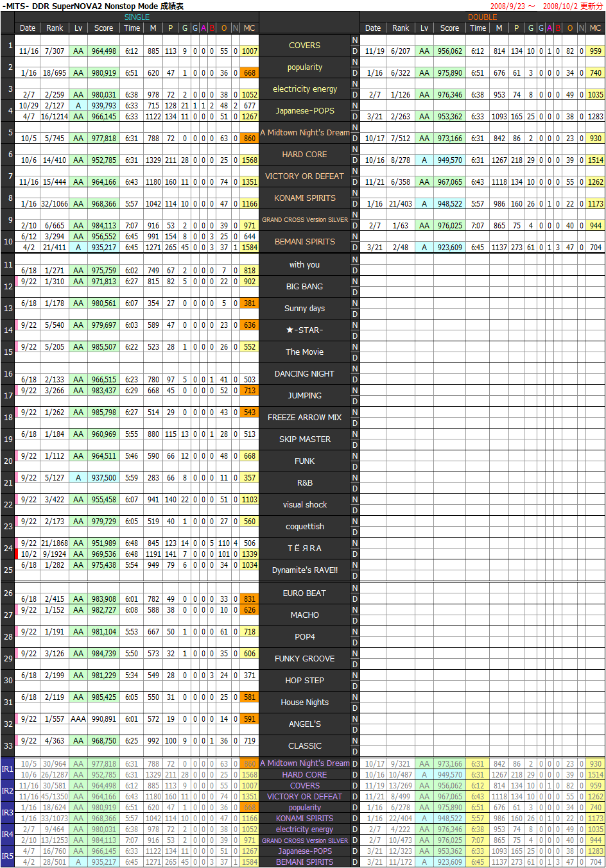Select the 'SKIP MASTER' course name
Viewport: 606px width, 868px height.
[304, 439]
